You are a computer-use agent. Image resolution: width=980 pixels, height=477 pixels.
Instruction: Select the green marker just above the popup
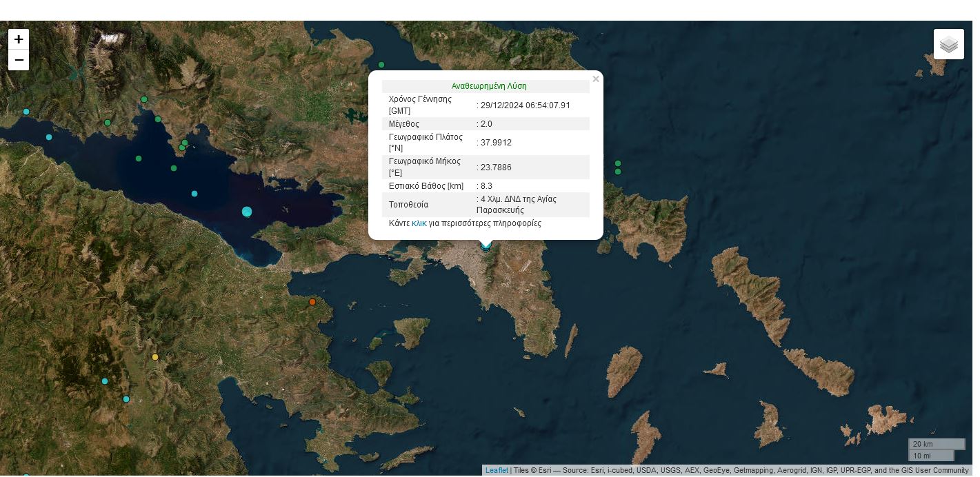pos(381,65)
